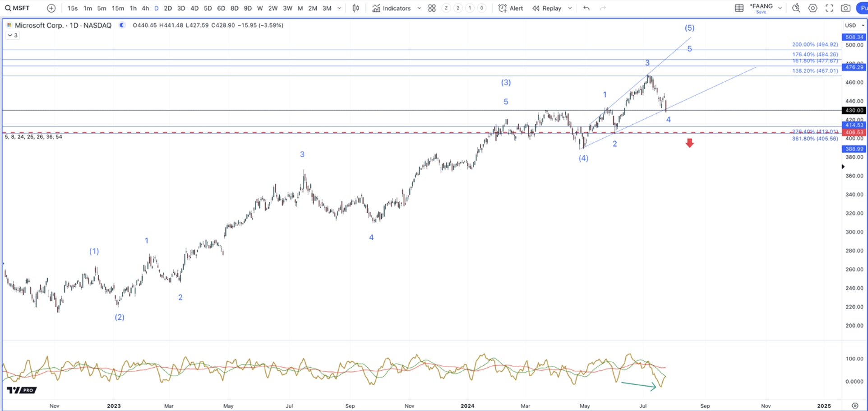Click the red 406.53 price label
The width and height of the screenshot is (868, 411).
854,132
